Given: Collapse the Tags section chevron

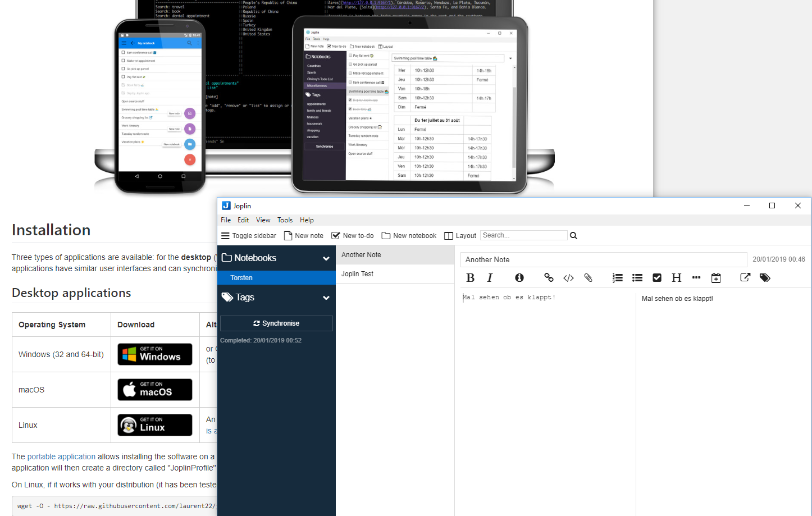Looking at the screenshot, I should coord(326,298).
